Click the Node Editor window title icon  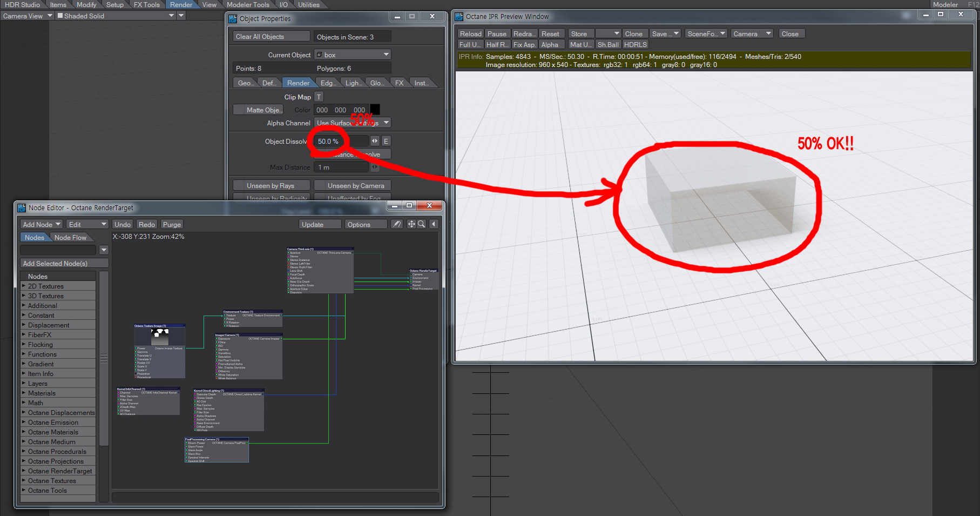click(x=22, y=208)
